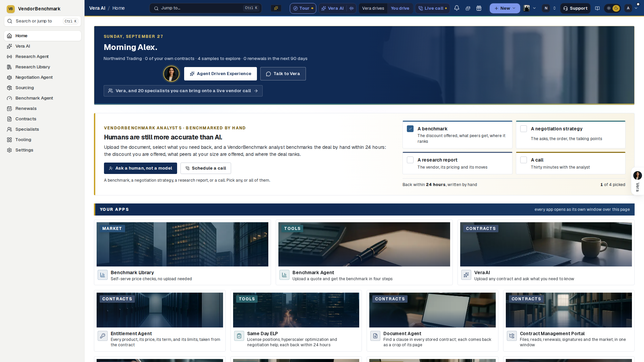Select the Home item in sidebar
This screenshot has height=362, width=644.
[x=43, y=36]
